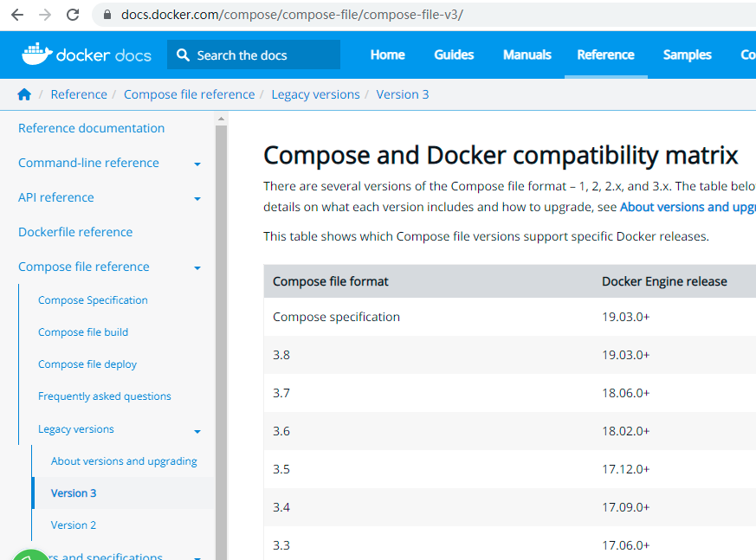Expand API reference dropdown arrow
756x560 pixels.
point(197,199)
